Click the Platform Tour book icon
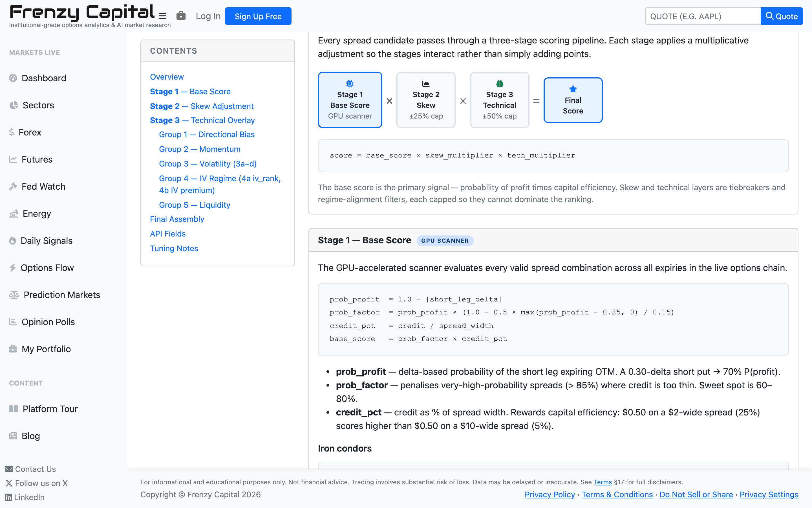The height and width of the screenshot is (508, 812). coord(14,409)
